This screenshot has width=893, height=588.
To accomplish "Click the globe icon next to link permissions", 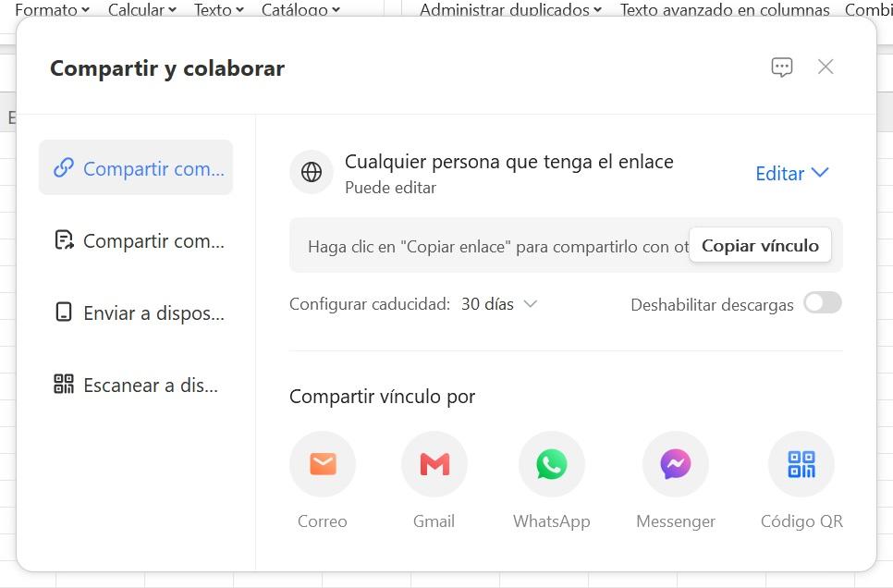I will [311, 172].
